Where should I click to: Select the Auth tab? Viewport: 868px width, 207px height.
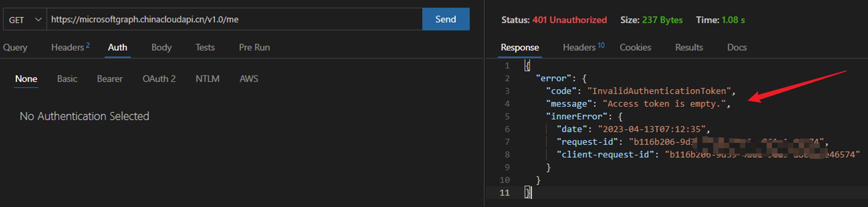[117, 47]
